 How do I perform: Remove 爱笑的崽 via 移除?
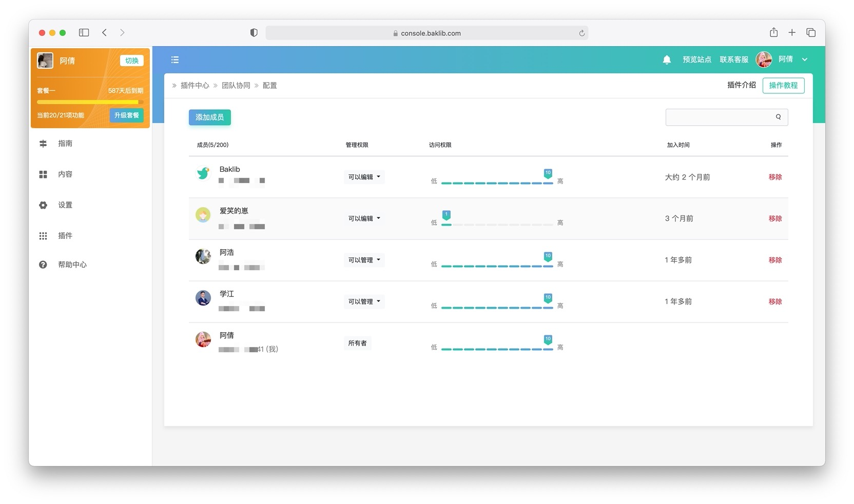click(x=775, y=218)
